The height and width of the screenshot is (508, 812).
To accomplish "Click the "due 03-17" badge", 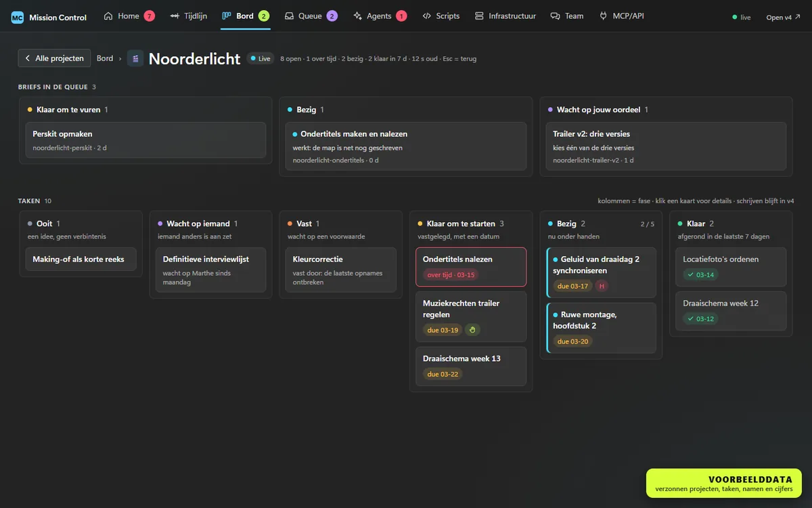I will (x=572, y=286).
